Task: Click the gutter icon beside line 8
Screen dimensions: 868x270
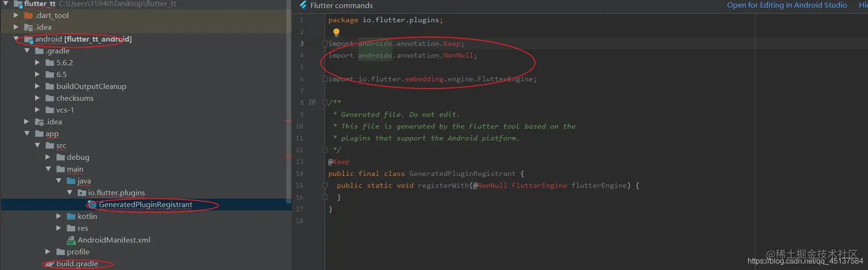Action: tap(312, 103)
